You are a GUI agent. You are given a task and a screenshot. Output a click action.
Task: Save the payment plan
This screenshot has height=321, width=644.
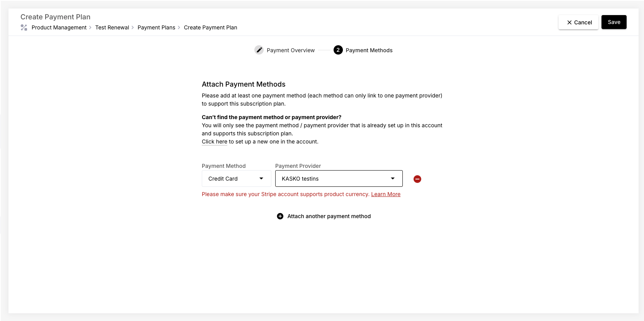click(613, 22)
